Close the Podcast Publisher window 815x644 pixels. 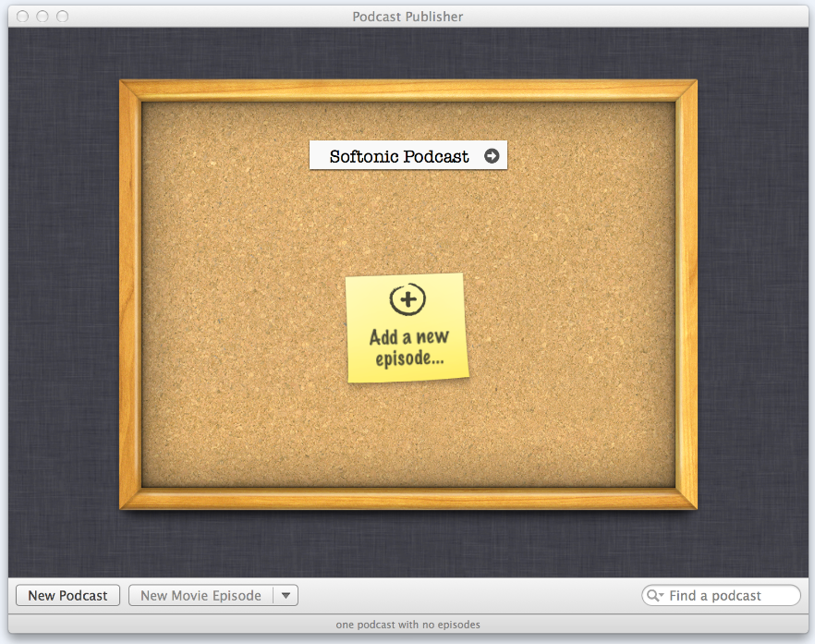[x=22, y=16]
